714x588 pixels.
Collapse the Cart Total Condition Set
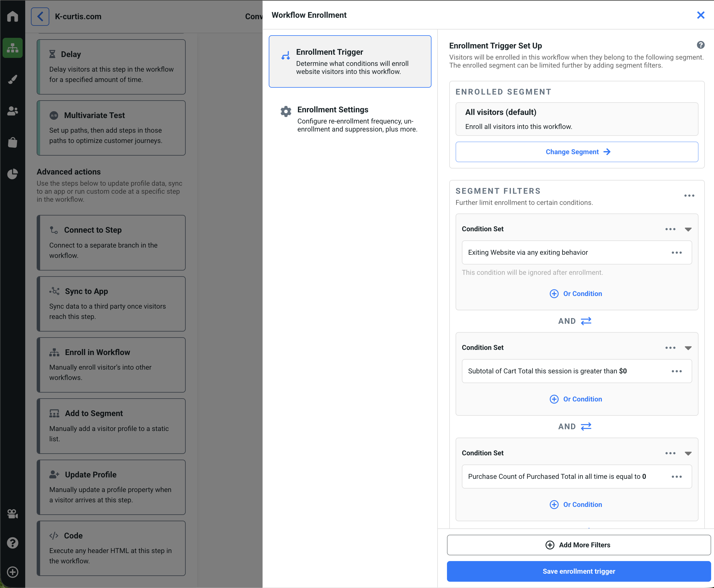[688, 348]
